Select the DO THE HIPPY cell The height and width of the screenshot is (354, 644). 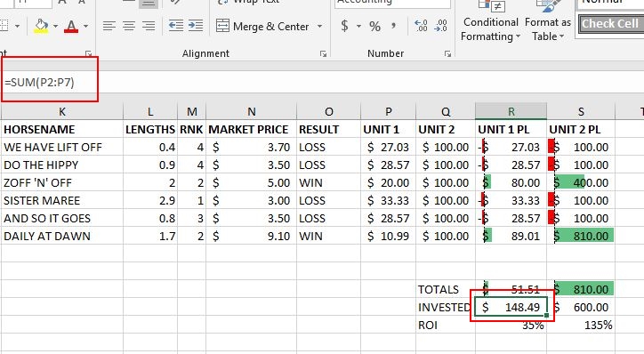(62, 165)
